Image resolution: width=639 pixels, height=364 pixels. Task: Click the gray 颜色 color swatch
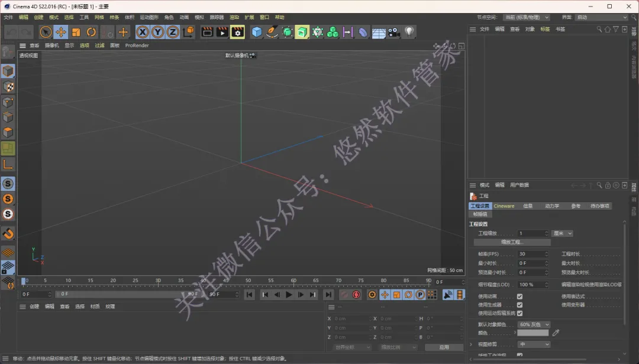click(533, 333)
